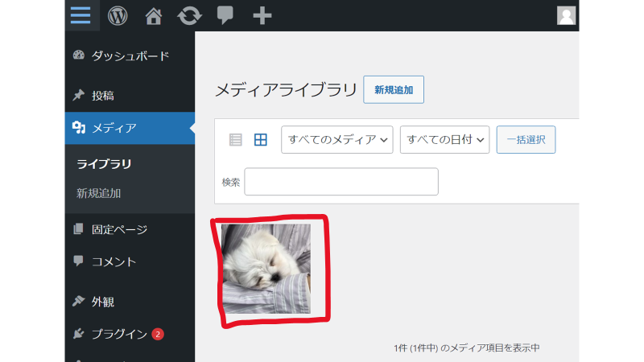The image size is (644, 362).
Task: Switch to list view icon
Action: coord(235,139)
